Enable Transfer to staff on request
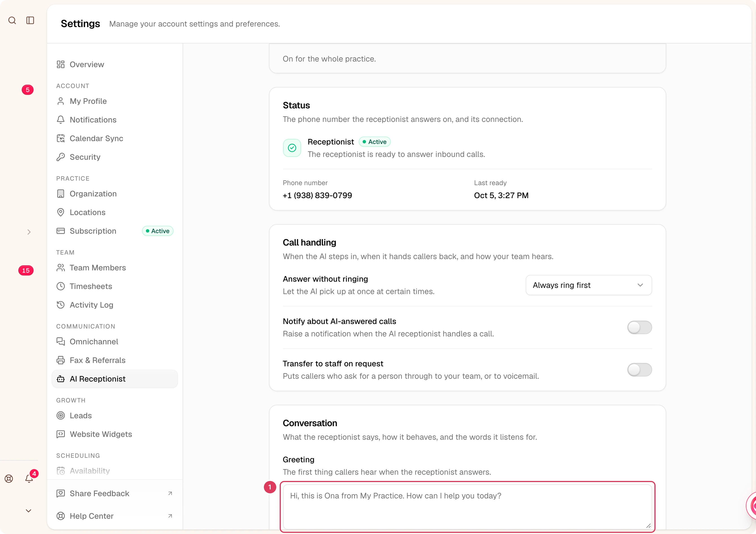Screen dimensions: 756x534 coord(639,370)
